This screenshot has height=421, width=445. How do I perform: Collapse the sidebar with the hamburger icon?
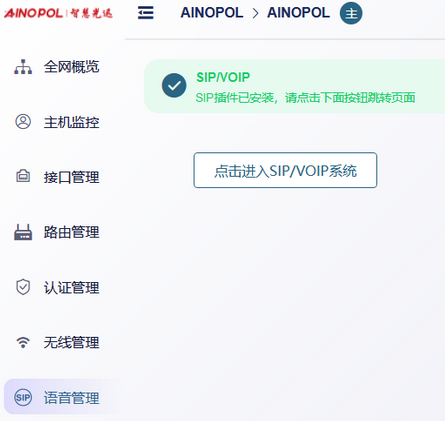146,13
